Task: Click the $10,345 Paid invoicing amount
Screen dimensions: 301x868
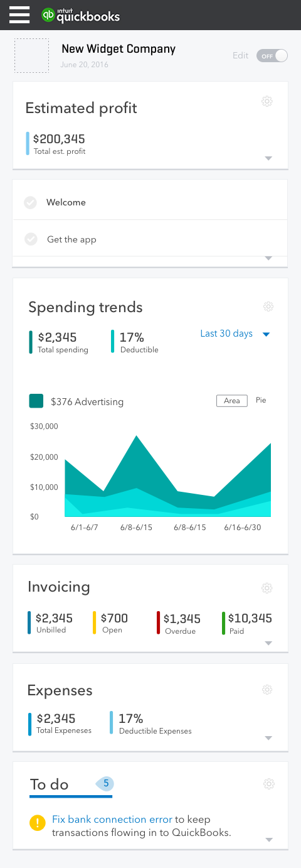Action: [x=250, y=618]
